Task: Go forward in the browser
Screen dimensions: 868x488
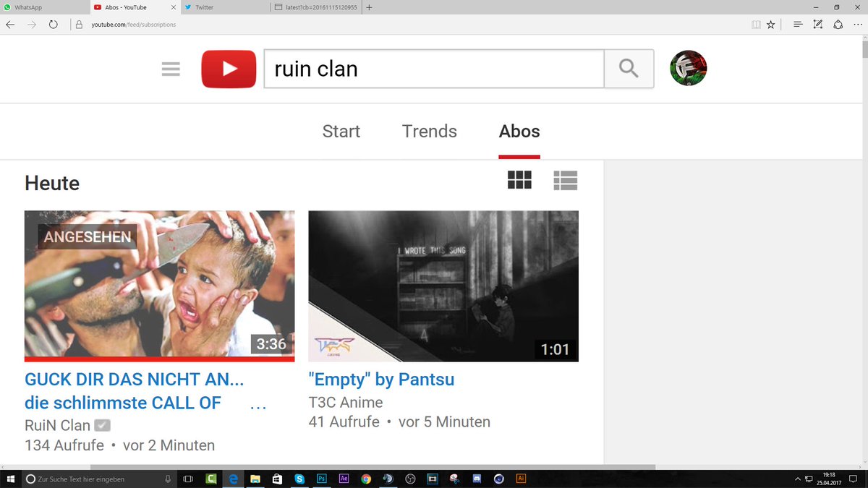Action: pyautogui.click(x=31, y=24)
